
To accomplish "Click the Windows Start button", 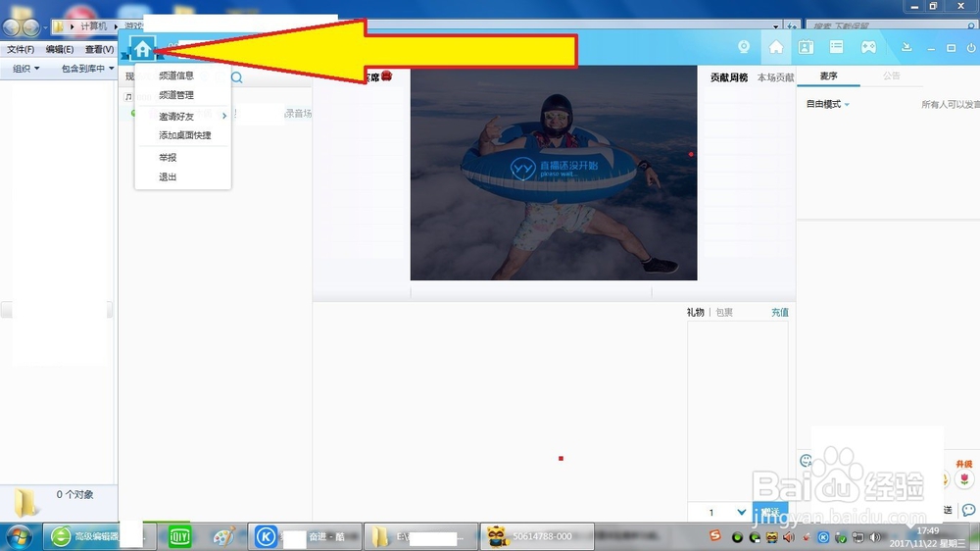I will point(19,536).
